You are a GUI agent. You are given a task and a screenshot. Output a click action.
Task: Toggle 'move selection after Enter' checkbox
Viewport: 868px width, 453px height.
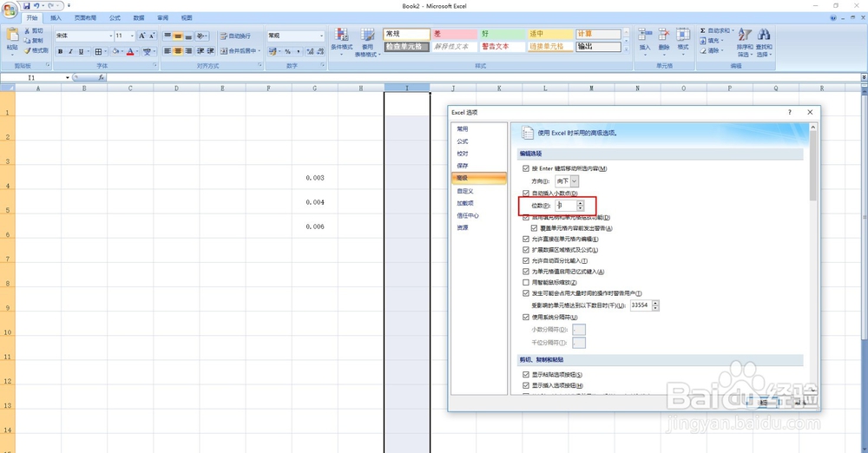coord(526,168)
